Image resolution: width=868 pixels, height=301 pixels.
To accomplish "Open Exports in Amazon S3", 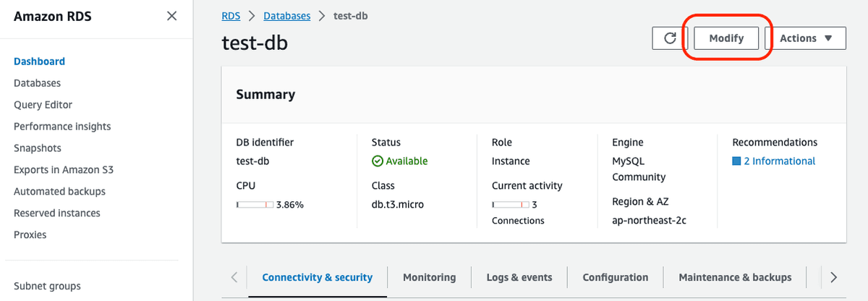I will click(64, 170).
